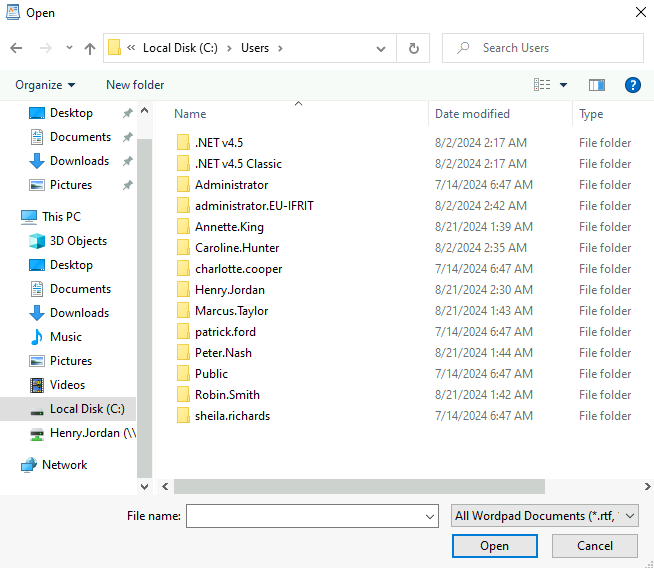The height and width of the screenshot is (568, 654).
Task: Select the Administrator folder
Action: (x=231, y=185)
